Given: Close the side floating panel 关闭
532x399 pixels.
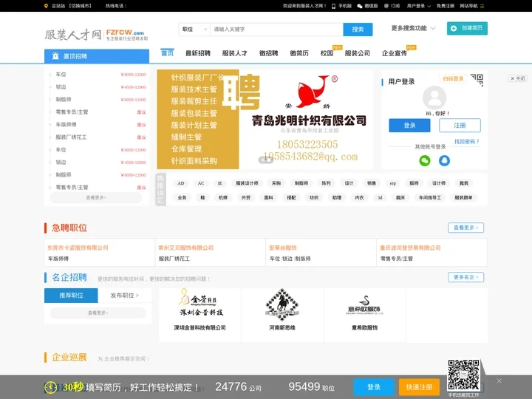Looking at the screenshot, I should (517, 78).
